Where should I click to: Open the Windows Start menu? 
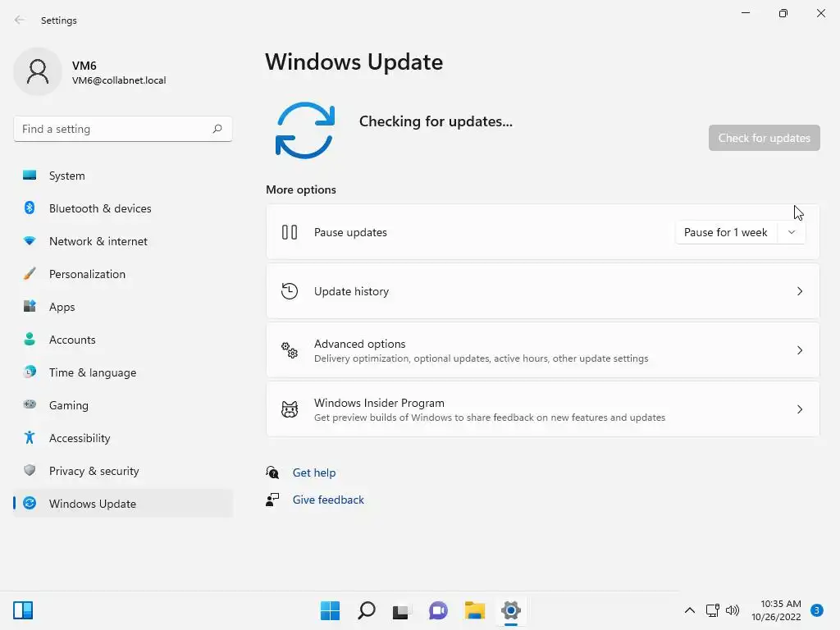tap(330, 610)
